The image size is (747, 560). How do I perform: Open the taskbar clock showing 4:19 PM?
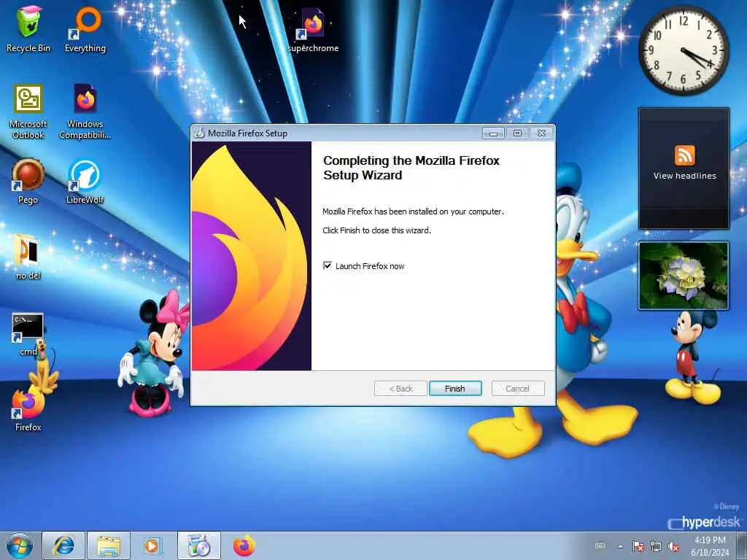710,546
